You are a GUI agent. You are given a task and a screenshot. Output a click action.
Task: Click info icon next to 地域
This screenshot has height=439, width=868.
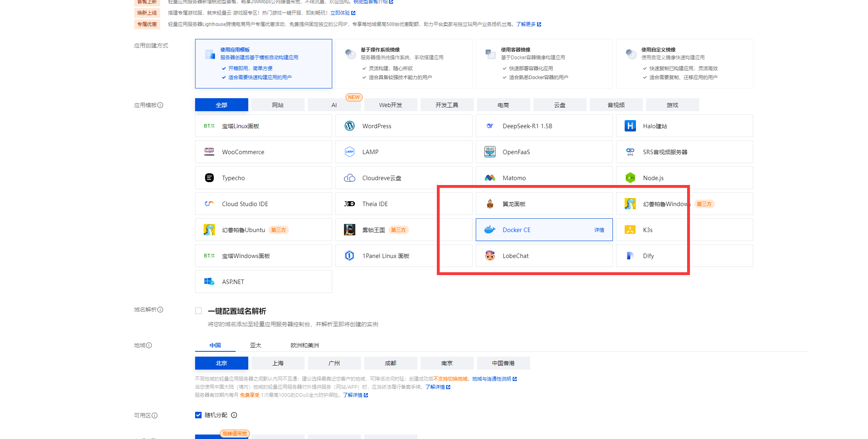pos(149,345)
